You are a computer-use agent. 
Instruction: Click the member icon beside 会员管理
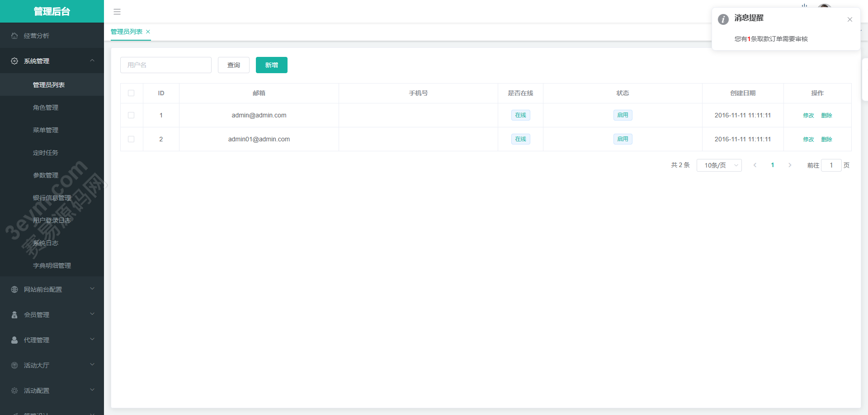coord(14,315)
